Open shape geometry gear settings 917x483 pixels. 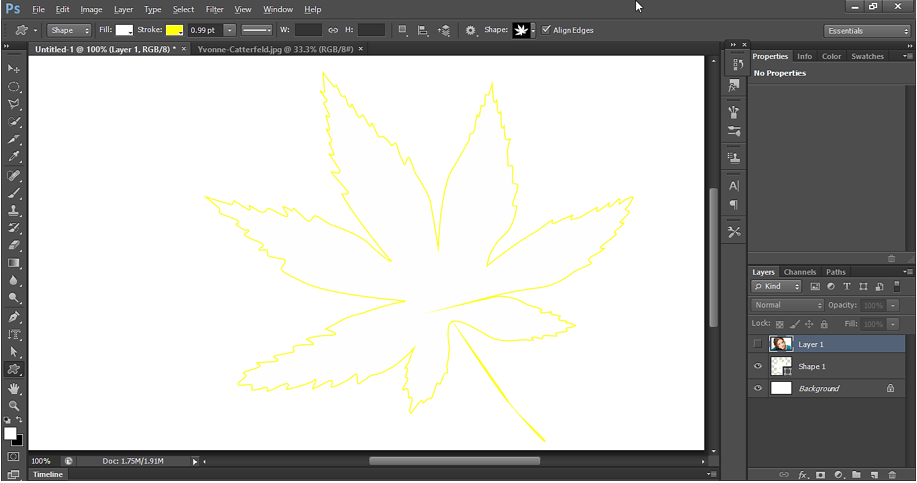point(471,30)
